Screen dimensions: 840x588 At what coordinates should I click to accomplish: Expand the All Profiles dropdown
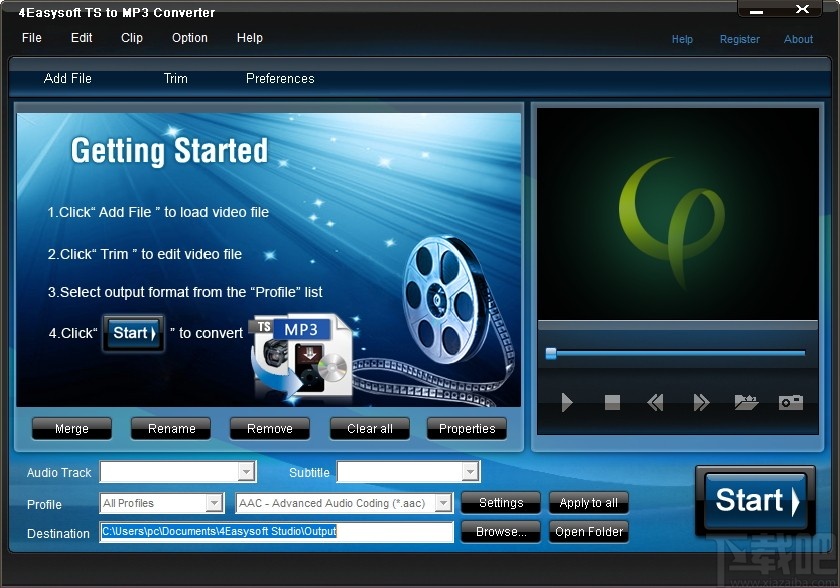pyautogui.click(x=218, y=503)
